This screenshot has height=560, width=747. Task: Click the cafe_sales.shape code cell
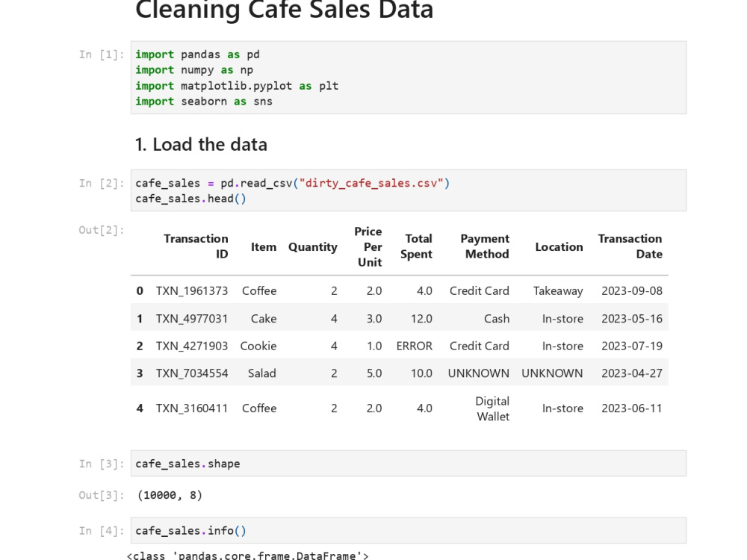point(409,464)
